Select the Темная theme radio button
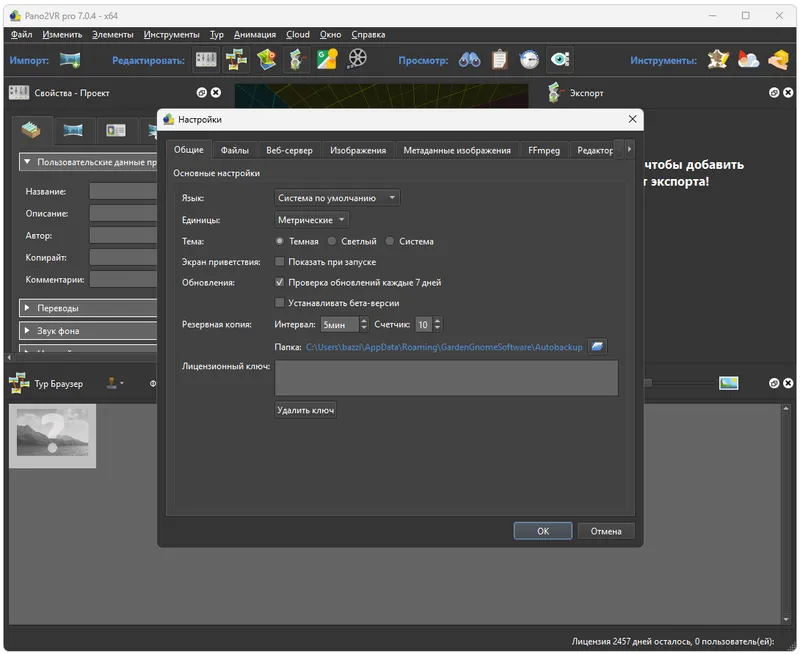 280,241
